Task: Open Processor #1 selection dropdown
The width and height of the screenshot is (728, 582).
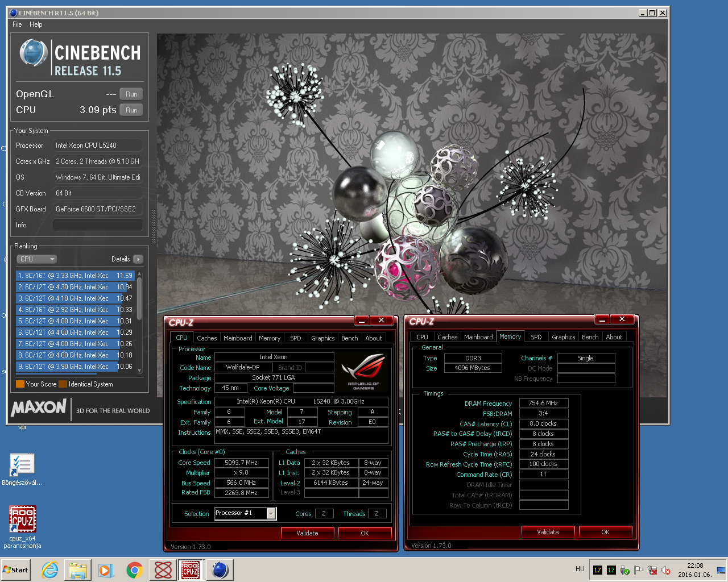Action: [271, 514]
